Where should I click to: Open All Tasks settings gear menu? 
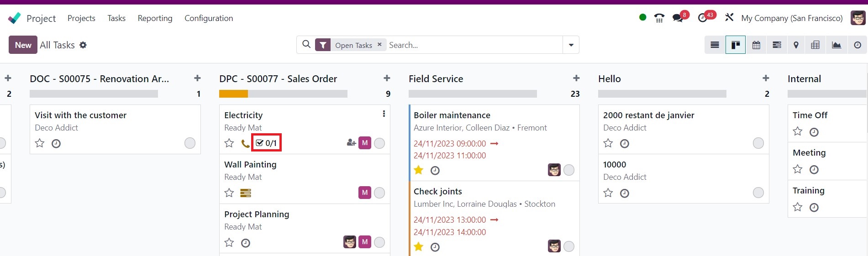(x=83, y=45)
